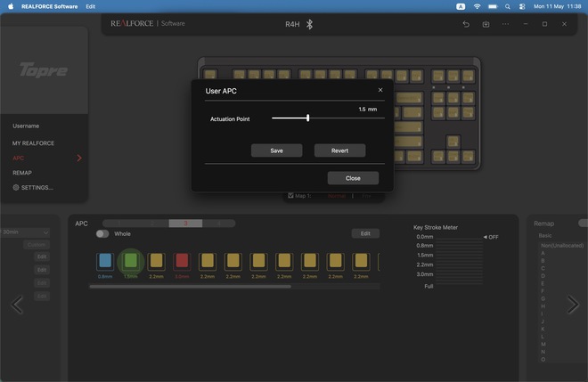Open the Edit menu in menu bar
The height and width of the screenshot is (382, 588).
90,6
